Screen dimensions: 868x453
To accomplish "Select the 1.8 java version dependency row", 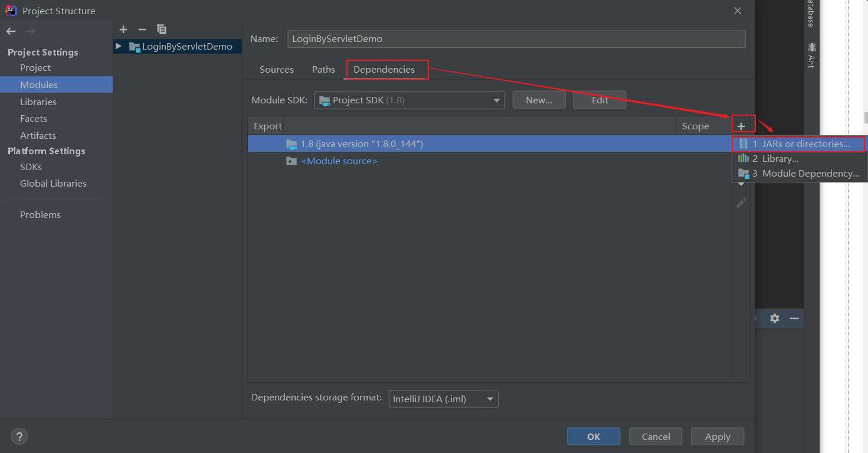I will tap(490, 144).
